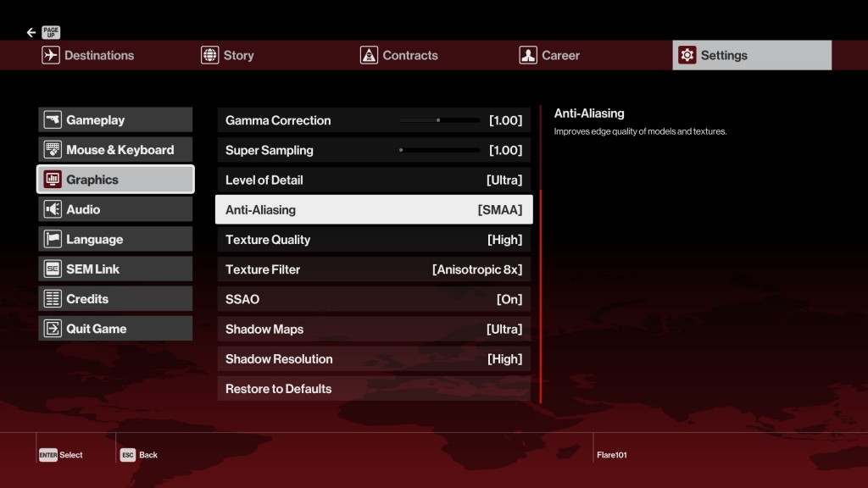Click the Back prompt label
The image size is (868, 488).
pyautogui.click(x=148, y=455)
